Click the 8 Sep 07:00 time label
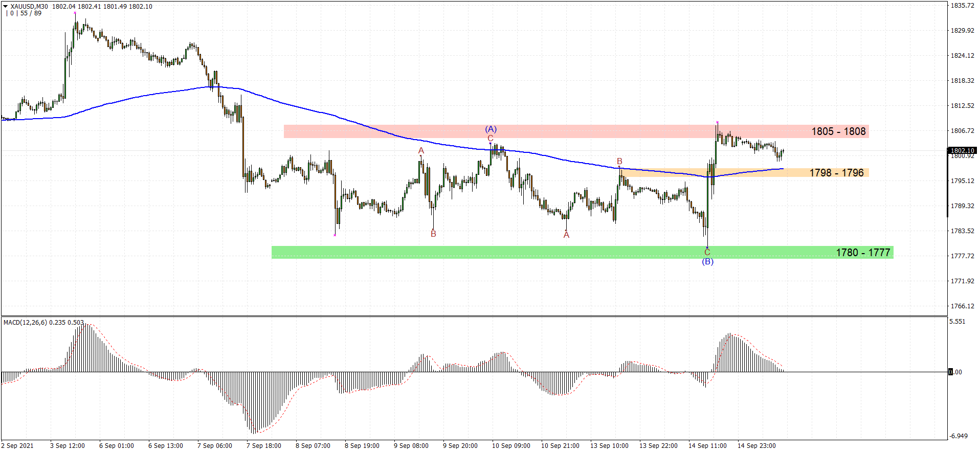 pos(313,446)
